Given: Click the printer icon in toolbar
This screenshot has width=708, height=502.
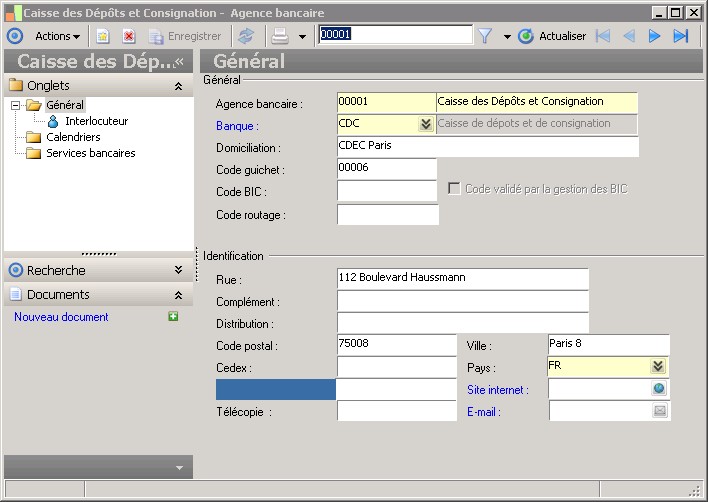Looking at the screenshot, I should click(281, 36).
